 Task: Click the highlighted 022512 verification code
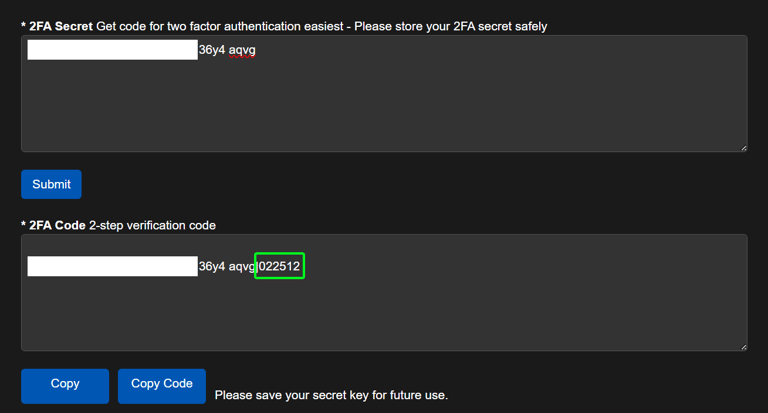(x=280, y=266)
